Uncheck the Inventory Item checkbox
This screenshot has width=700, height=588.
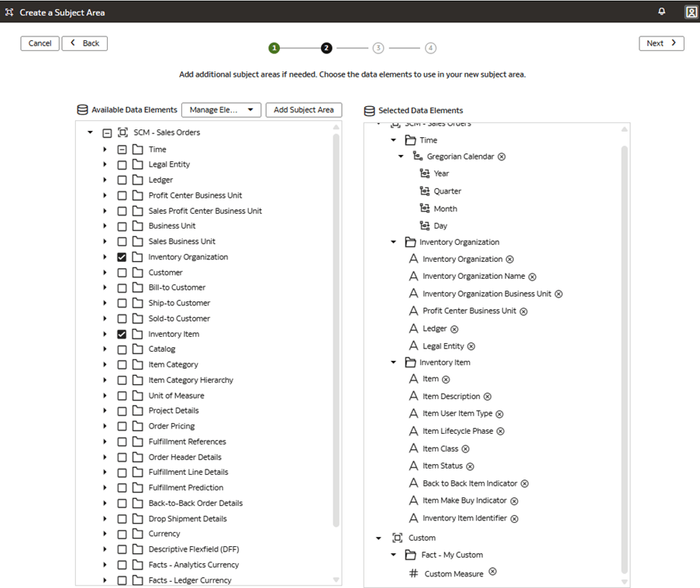tap(122, 334)
